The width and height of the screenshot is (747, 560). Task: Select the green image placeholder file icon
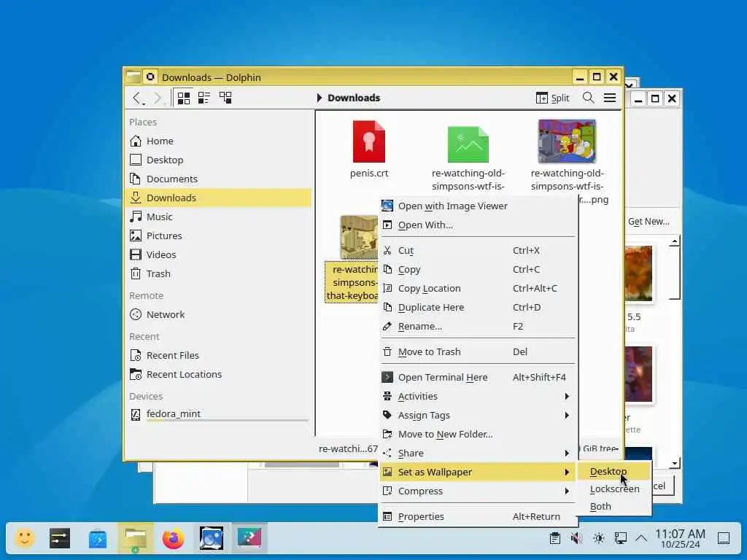coord(468,144)
